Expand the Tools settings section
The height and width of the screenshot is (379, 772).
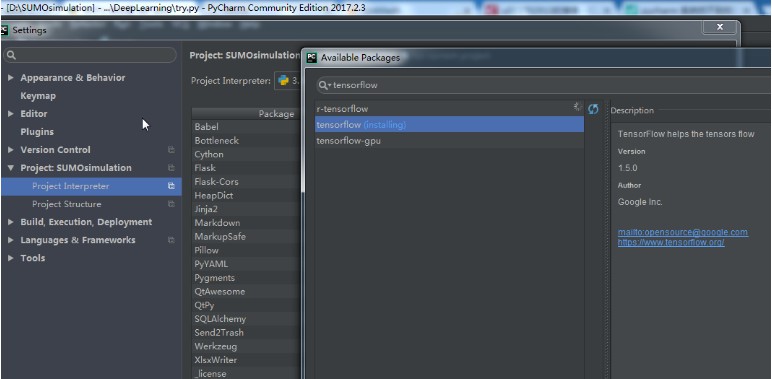pos(11,258)
